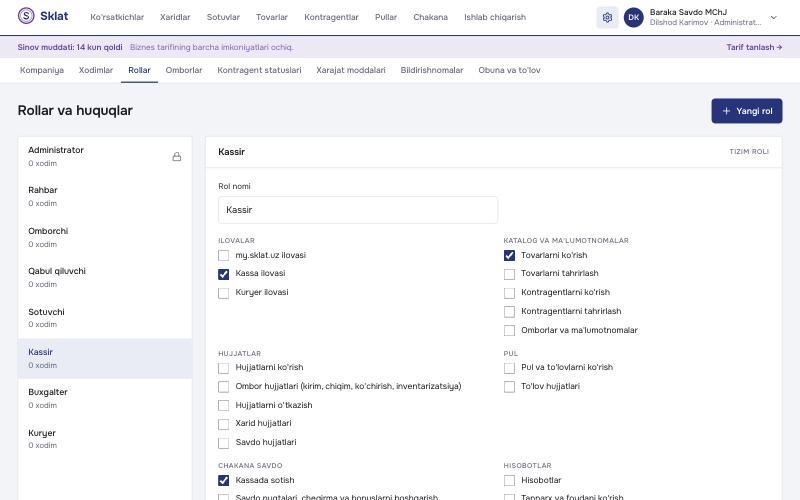This screenshot has height=500, width=800.
Task: Open the Xarajat moddalari tab
Action: pos(351,70)
